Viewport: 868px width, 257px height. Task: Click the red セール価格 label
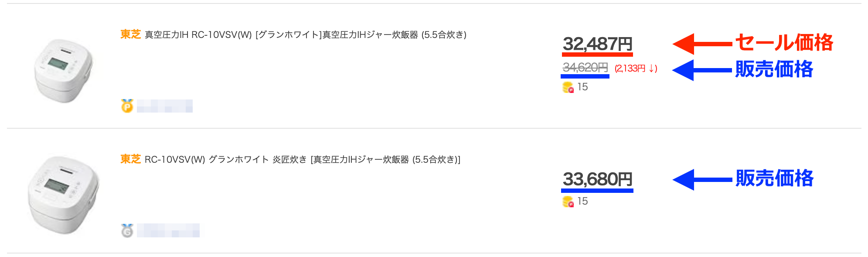[x=784, y=43]
